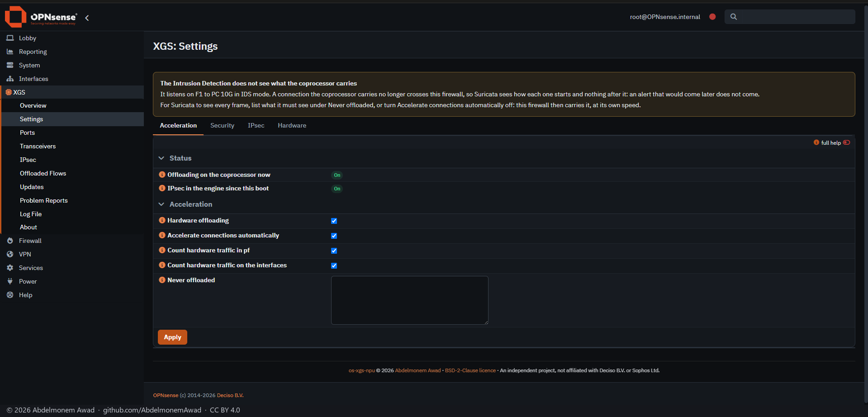Image resolution: width=868 pixels, height=417 pixels.
Task: Uncheck Accelerate connections automatically
Action: (x=334, y=236)
